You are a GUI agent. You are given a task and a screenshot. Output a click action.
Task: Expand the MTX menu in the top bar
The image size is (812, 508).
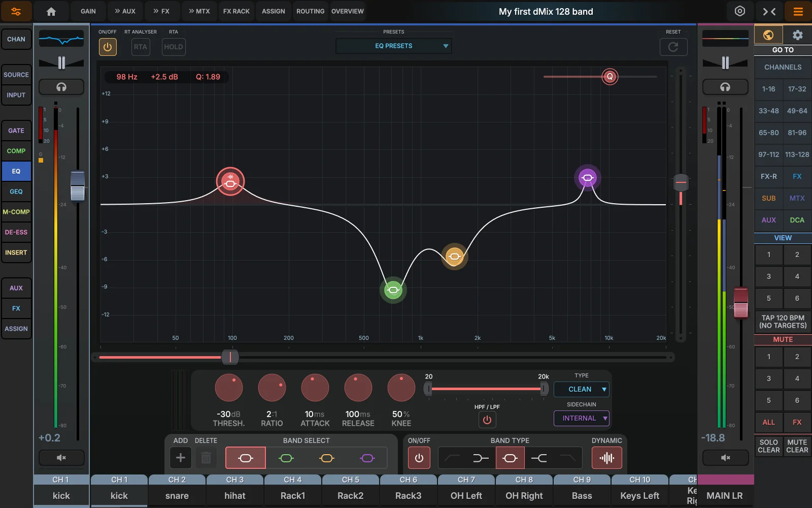coord(199,11)
